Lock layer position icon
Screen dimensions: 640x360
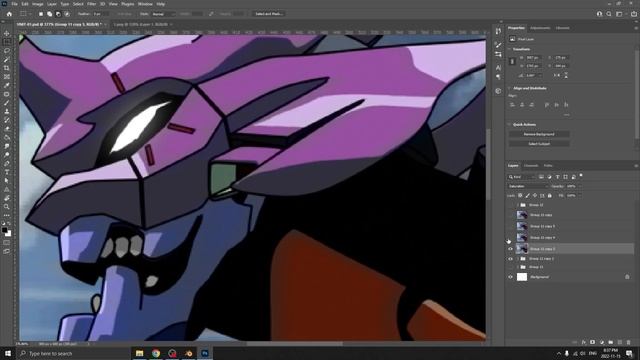[x=535, y=196]
